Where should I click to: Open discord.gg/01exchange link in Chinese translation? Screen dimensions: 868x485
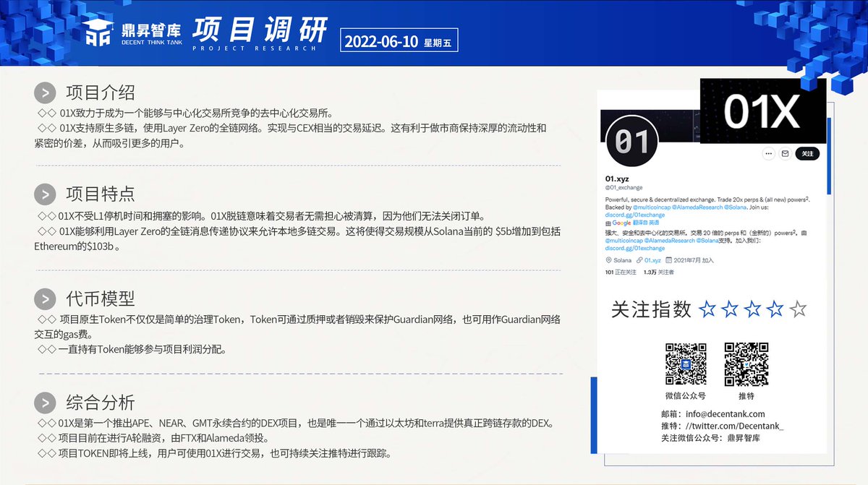[x=635, y=248]
